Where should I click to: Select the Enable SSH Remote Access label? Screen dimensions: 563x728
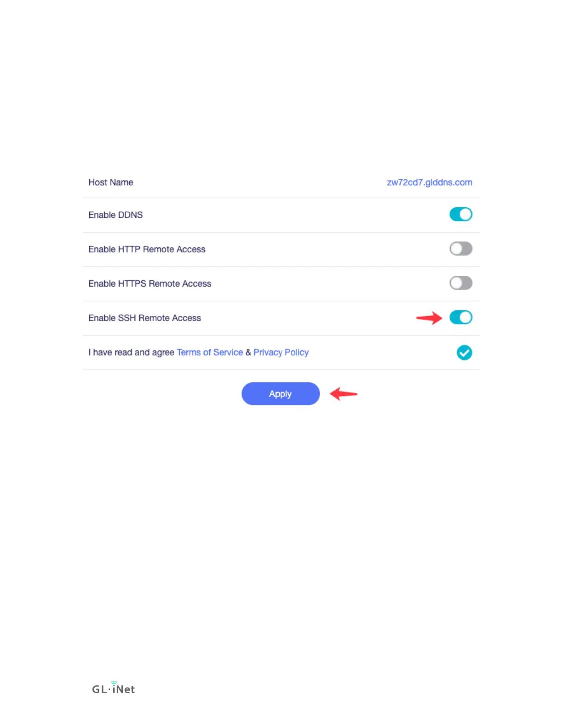click(x=144, y=318)
